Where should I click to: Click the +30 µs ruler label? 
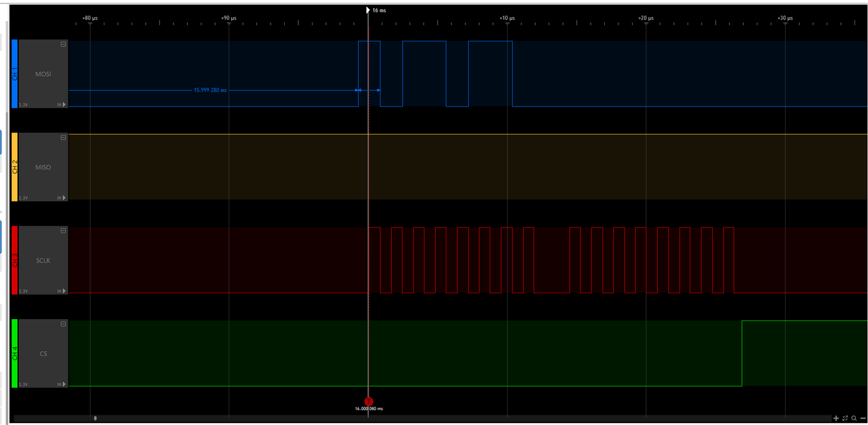[785, 18]
